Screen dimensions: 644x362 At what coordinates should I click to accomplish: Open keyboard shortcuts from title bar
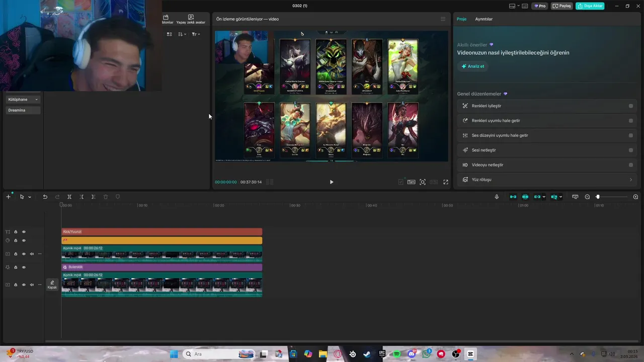click(x=525, y=6)
